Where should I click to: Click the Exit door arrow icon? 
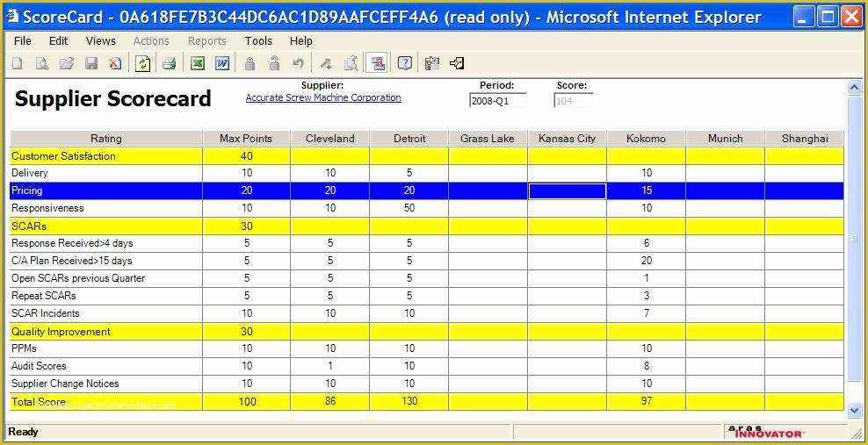(457, 63)
